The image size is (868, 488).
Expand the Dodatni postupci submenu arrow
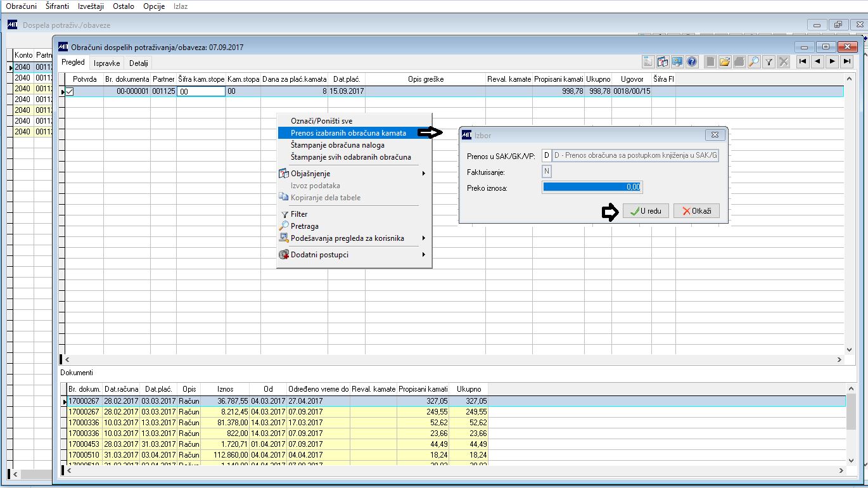(423, 255)
